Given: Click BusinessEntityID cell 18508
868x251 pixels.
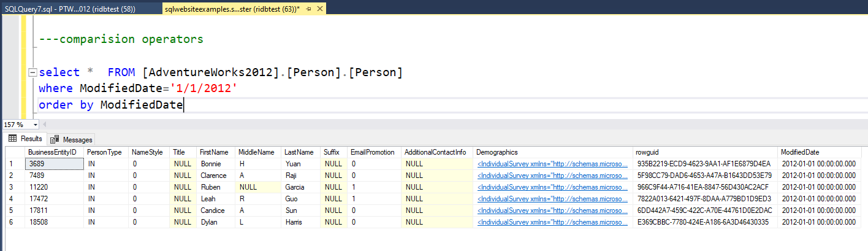Looking at the screenshot, I should click(x=54, y=222).
